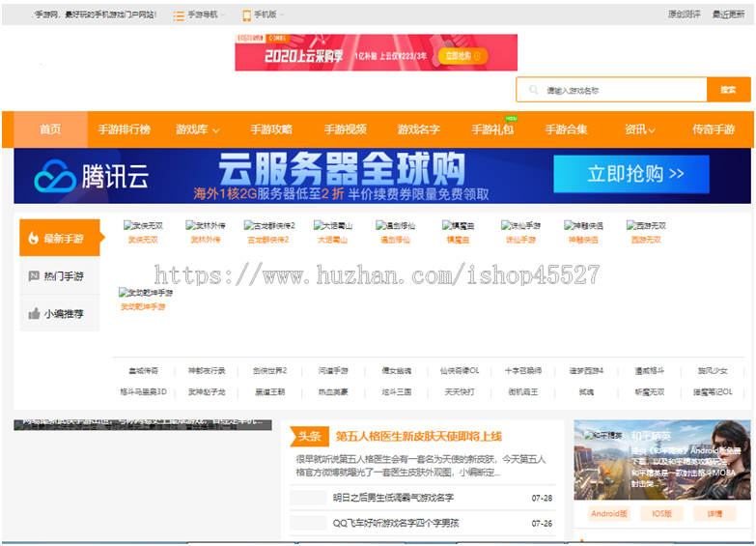Select the 热门手游 side tab
Viewport: 756px width, 546px height.
pos(60,276)
